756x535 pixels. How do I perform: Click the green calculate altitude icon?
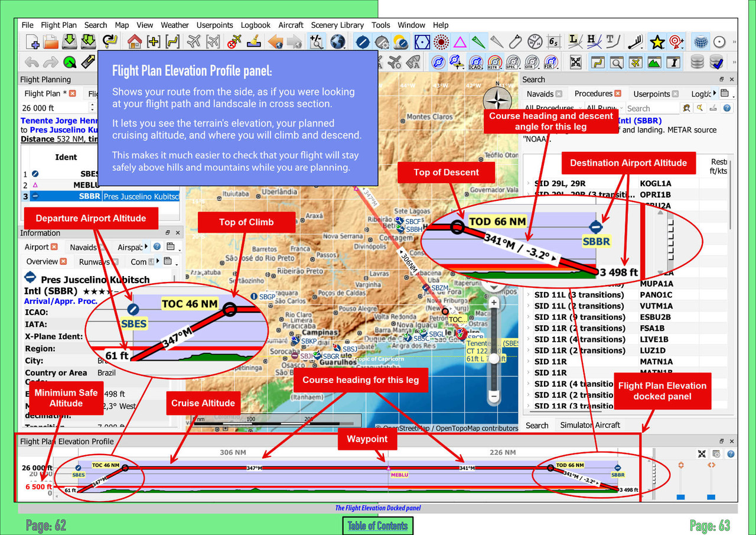coord(70,61)
